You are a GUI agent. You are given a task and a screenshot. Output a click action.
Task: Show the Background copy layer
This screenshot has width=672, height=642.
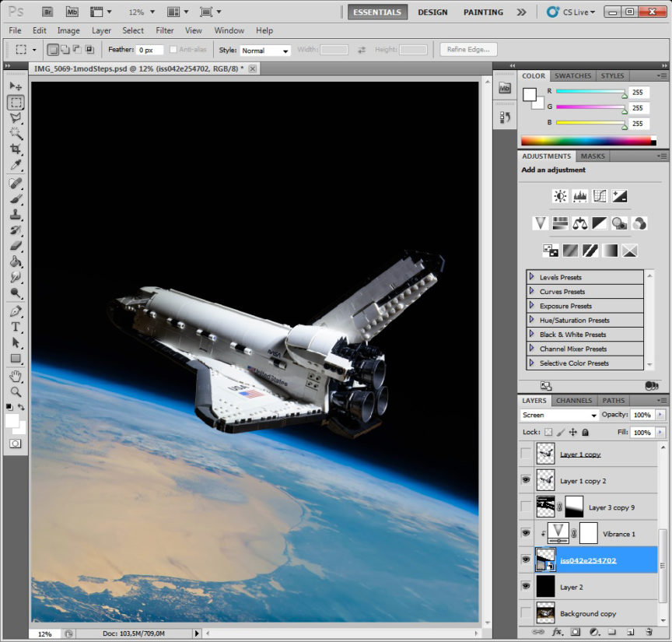click(527, 613)
